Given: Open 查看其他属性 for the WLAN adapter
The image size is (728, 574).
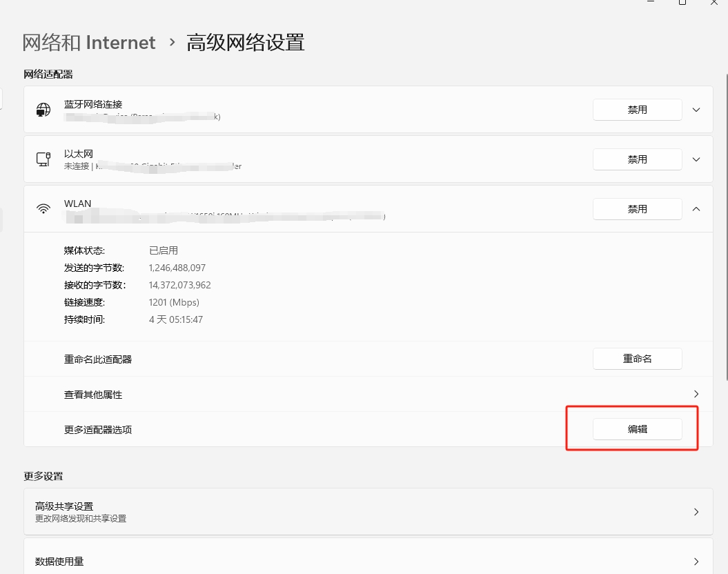Looking at the screenshot, I should click(368, 394).
